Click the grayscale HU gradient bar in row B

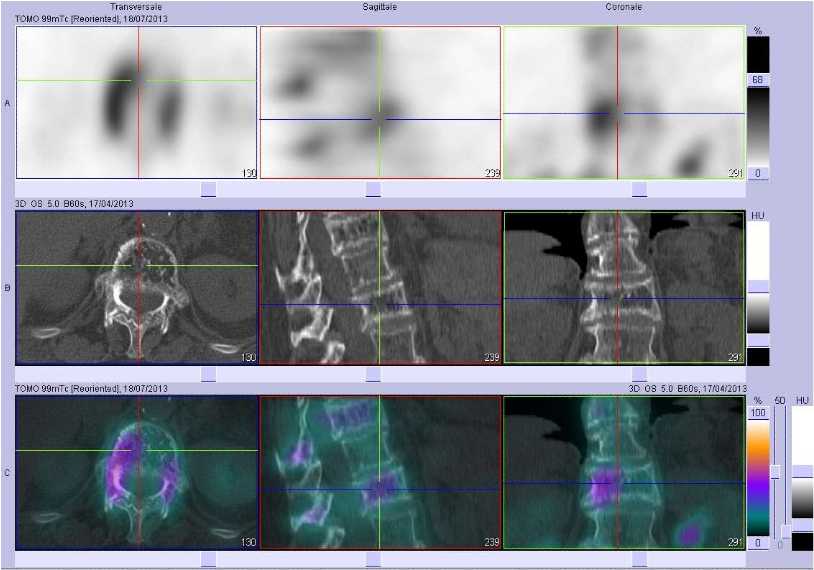tap(758, 314)
